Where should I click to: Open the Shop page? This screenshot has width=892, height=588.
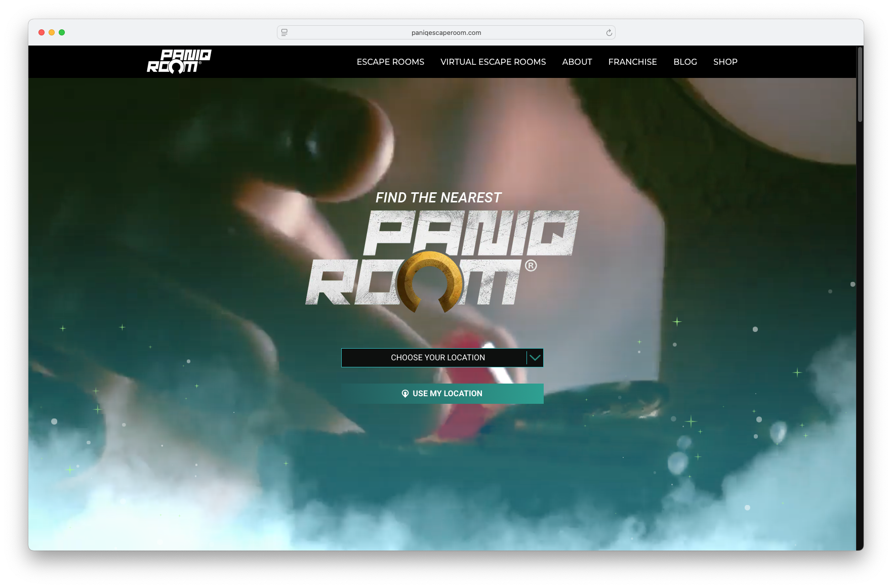point(725,62)
